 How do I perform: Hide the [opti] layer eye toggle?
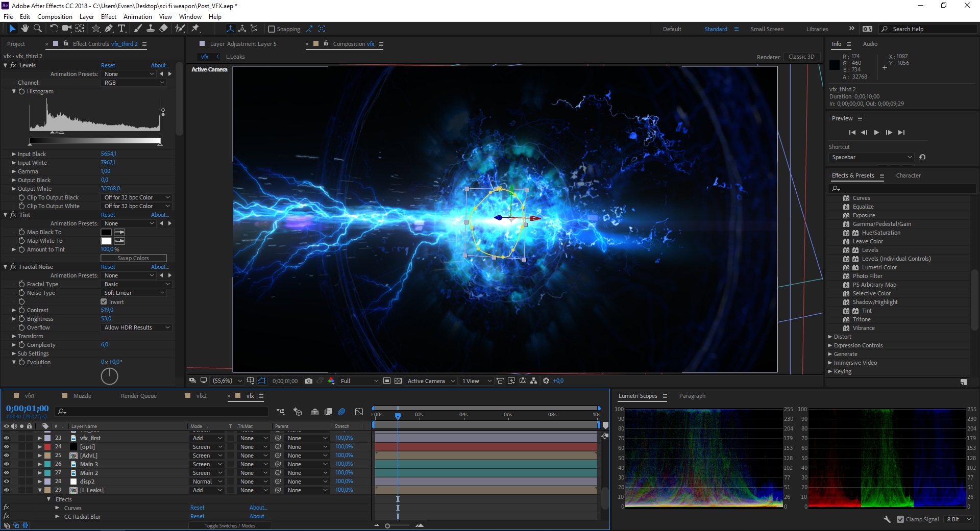tap(7, 447)
